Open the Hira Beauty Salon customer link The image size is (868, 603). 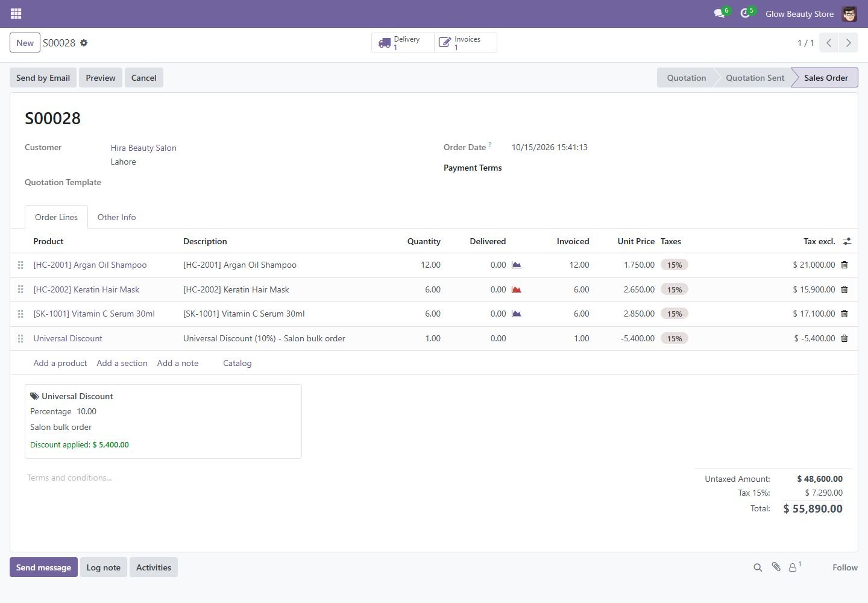(x=143, y=148)
